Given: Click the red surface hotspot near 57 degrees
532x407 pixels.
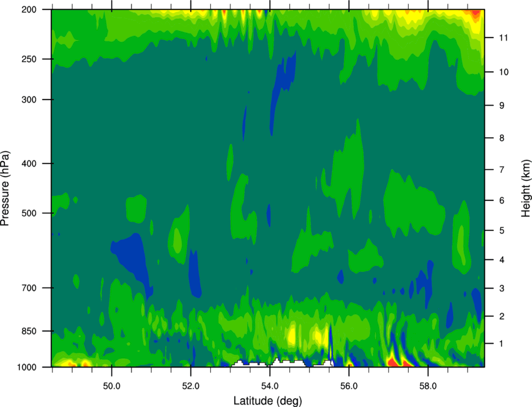Looking at the screenshot, I should coord(393,362).
